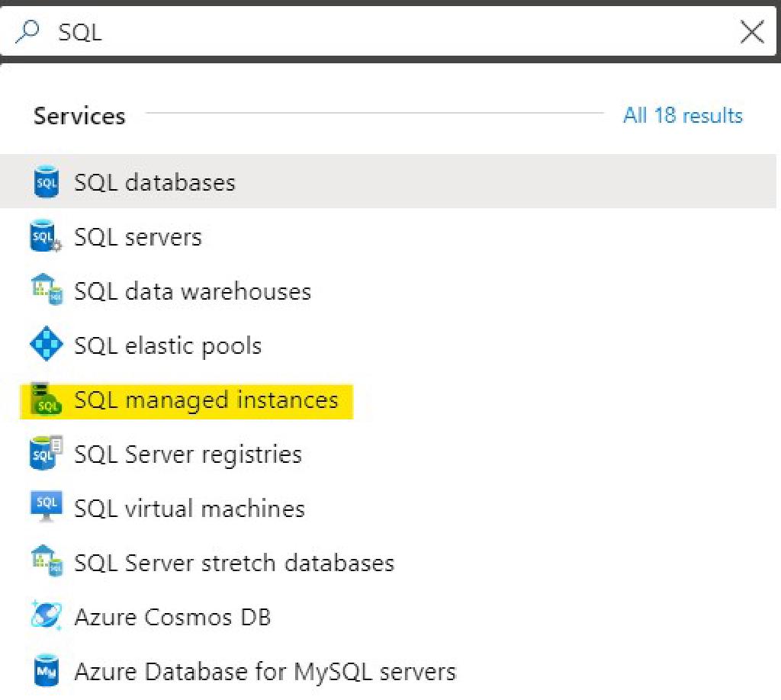Select SQL databases from the results

tap(154, 181)
